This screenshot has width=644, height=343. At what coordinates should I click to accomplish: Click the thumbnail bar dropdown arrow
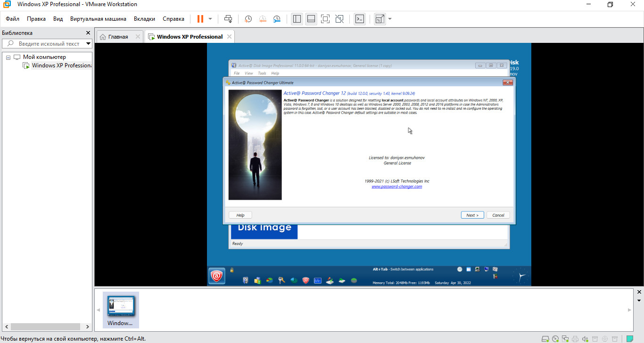click(x=639, y=300)
